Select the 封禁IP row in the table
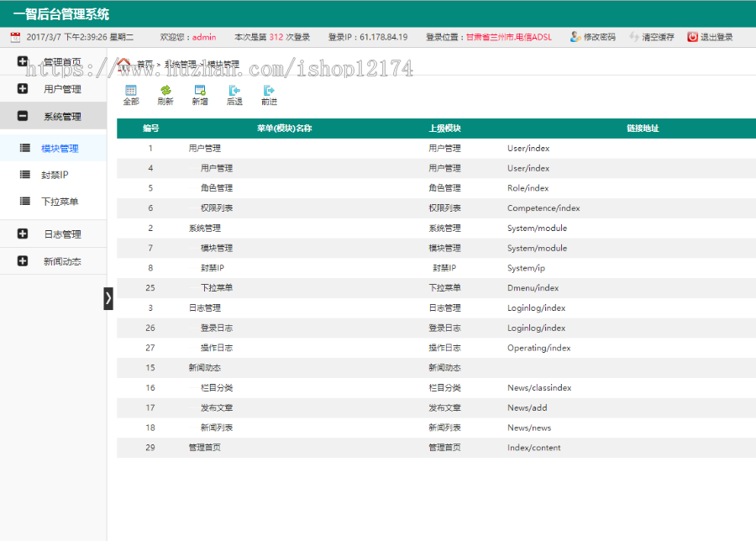756x541 pixels. [336, 268]
